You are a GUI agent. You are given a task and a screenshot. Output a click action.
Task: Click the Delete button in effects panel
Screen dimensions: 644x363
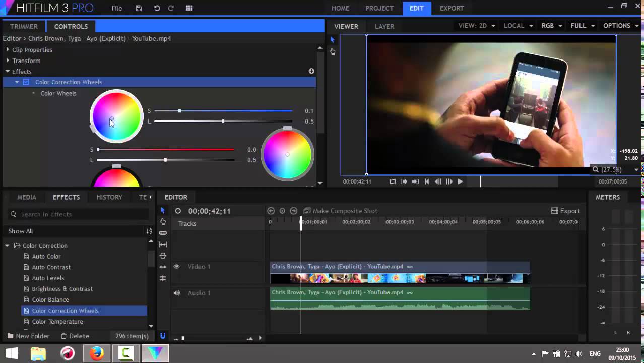(x=75, y=336)
